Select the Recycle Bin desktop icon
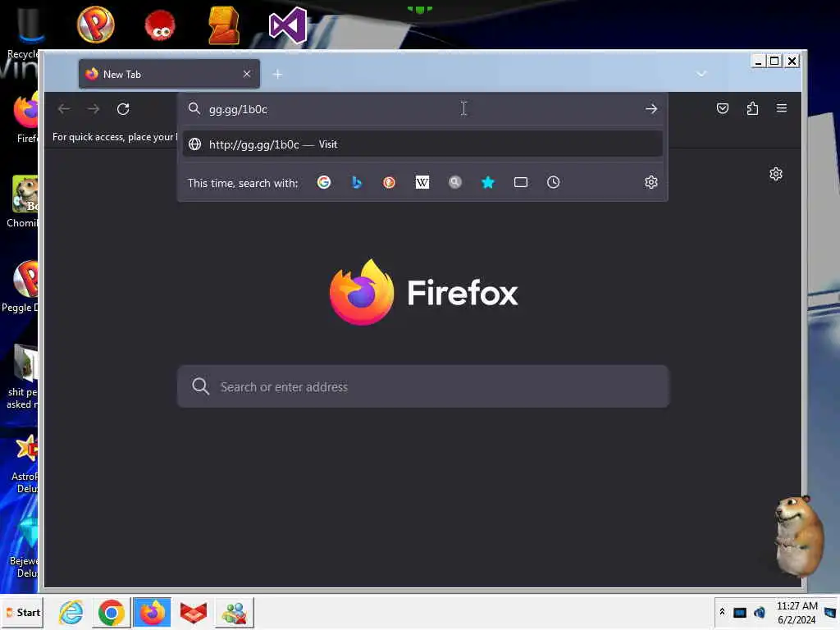 (x=24, y=32)
